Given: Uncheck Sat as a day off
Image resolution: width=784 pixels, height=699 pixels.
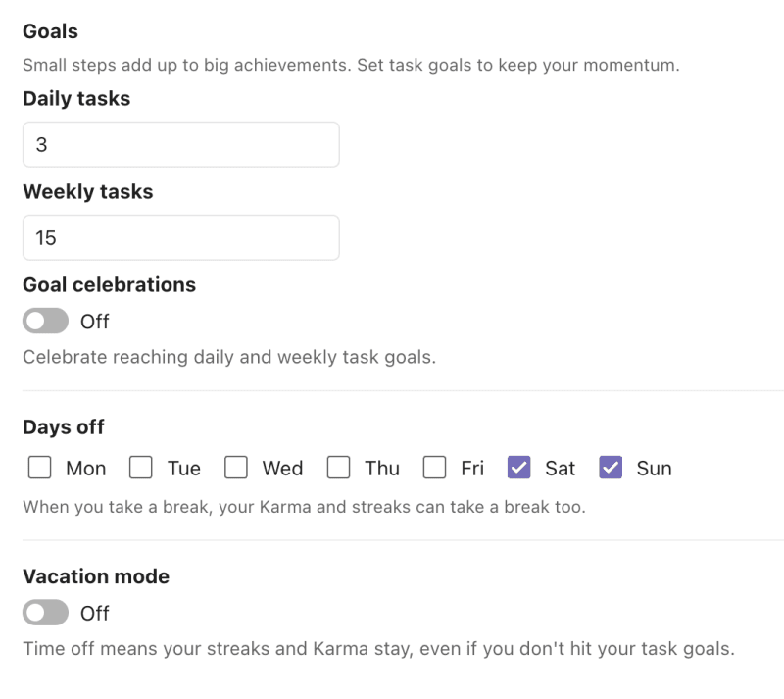Looking at the screenshot, I should 517,468.
